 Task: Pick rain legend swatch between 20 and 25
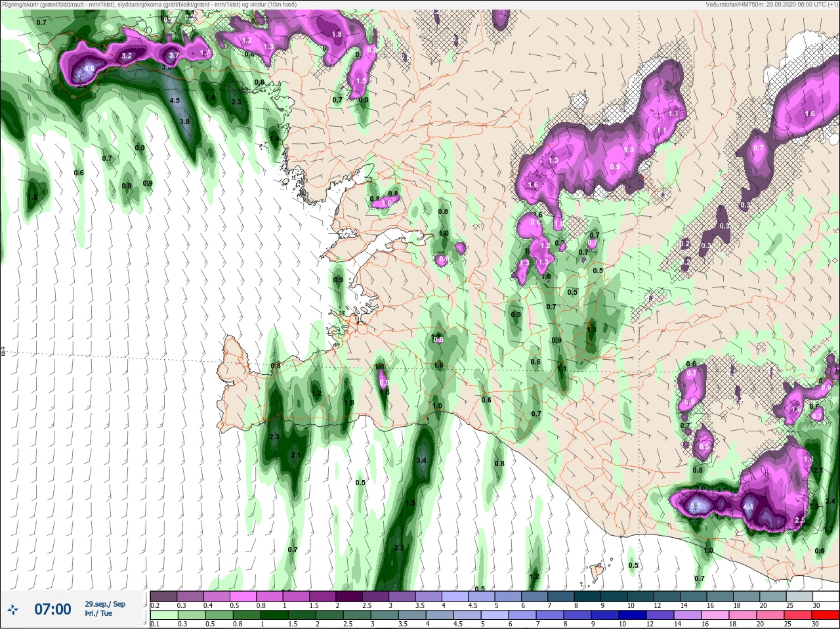click(x=770, y=615)
